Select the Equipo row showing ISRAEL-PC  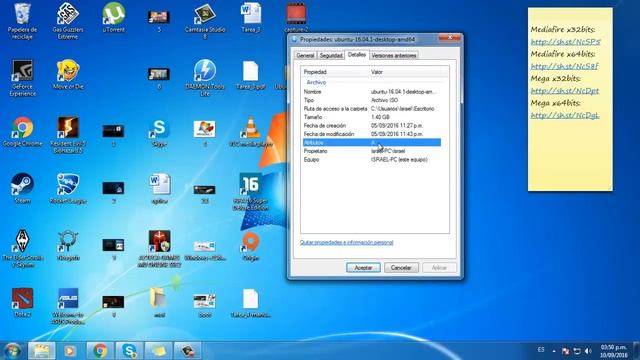pos(372,160)
